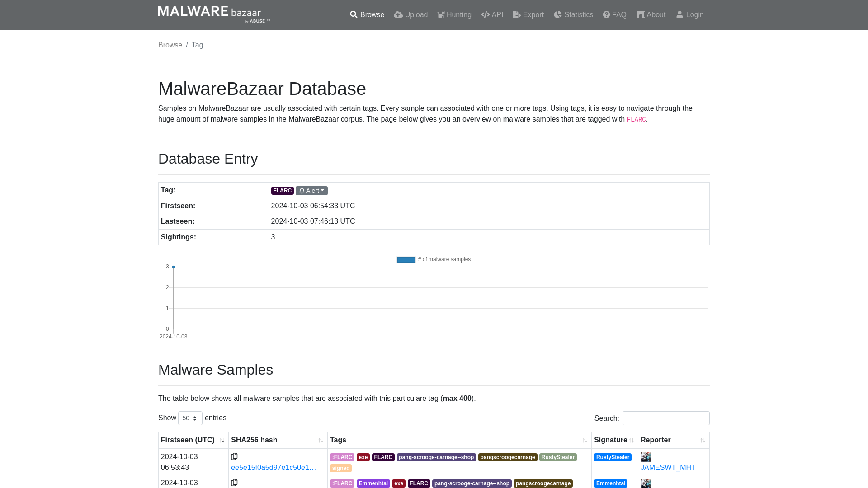Click the chart data point at 3
Image resolution: width=868 pixels, height=488 pixels.
(x=173, y=267)
